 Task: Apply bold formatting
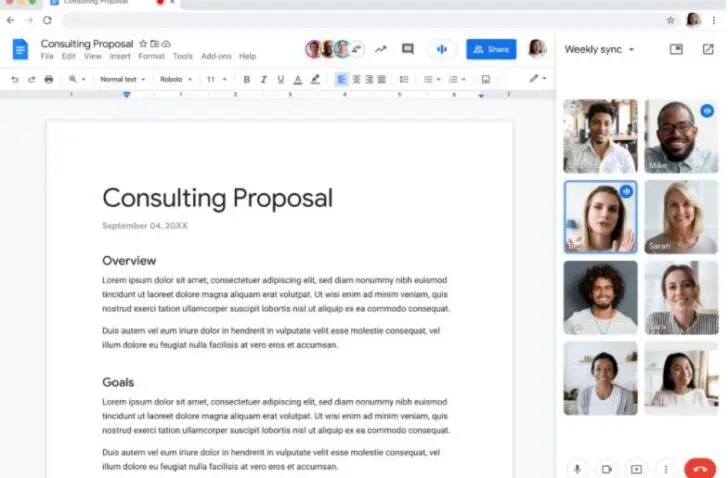(x=247, y=79)
